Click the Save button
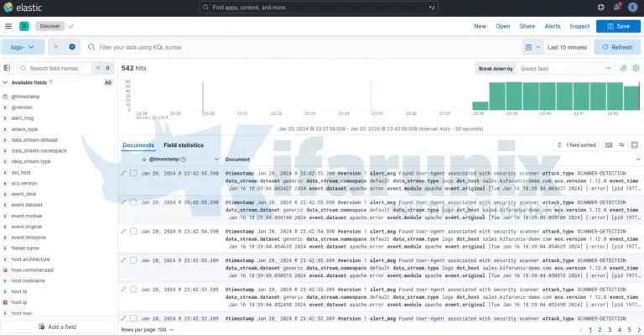 point(618,26)
